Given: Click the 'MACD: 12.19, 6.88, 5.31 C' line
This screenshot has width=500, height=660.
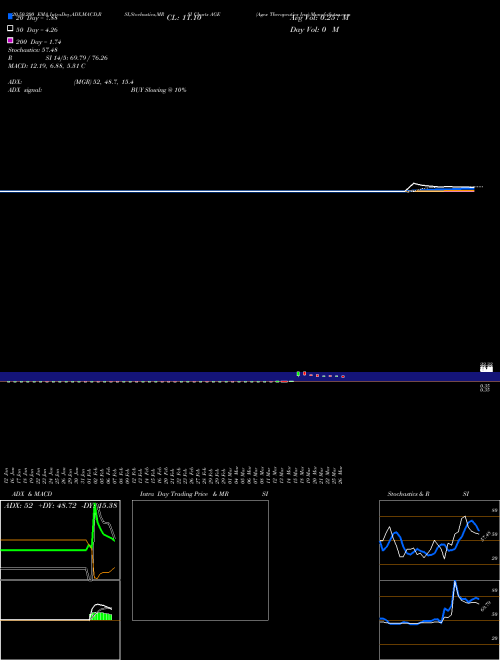Looking at the screenshot, I should coord(47,66).
